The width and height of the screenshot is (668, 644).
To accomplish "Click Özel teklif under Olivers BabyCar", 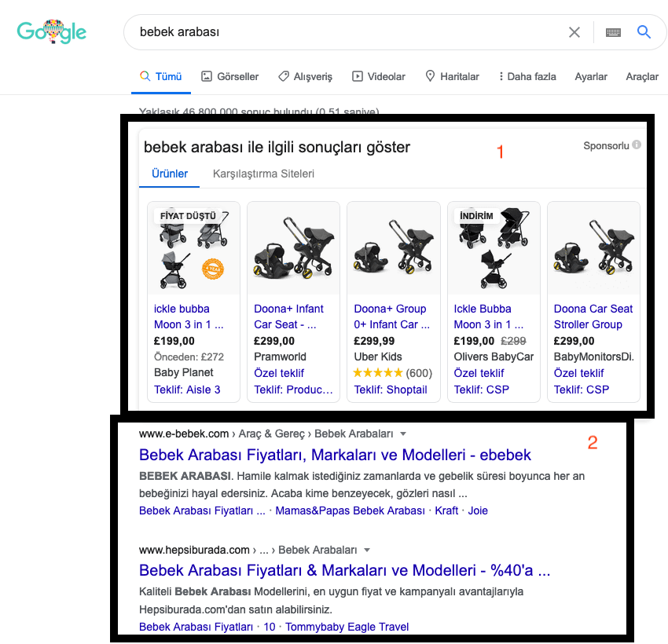I will pos(479,373).
